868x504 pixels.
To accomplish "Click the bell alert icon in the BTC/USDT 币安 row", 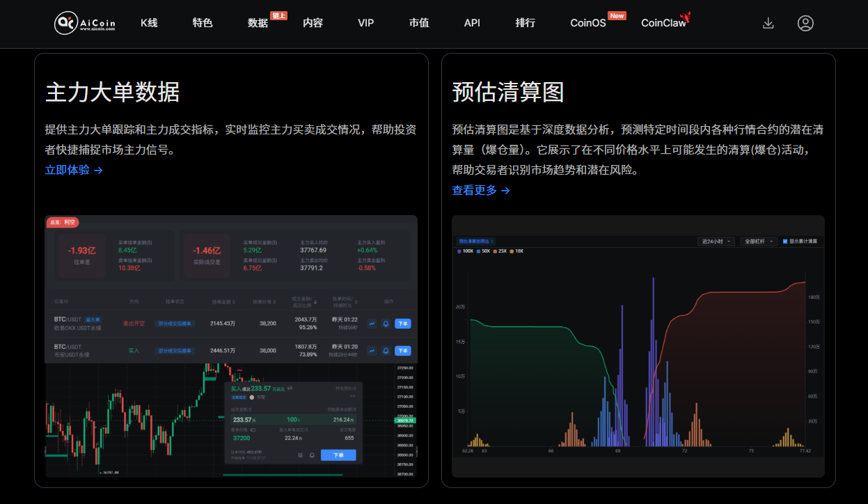I will (x=386, y=350).
